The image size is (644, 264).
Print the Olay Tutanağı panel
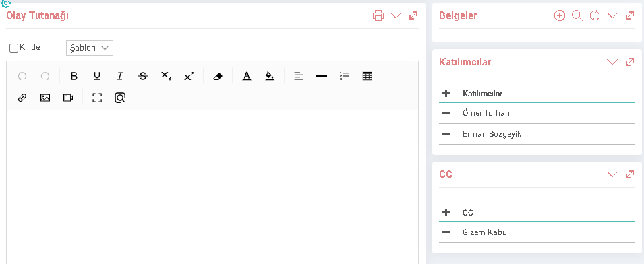pyautogui.click(x=378, y=15)
